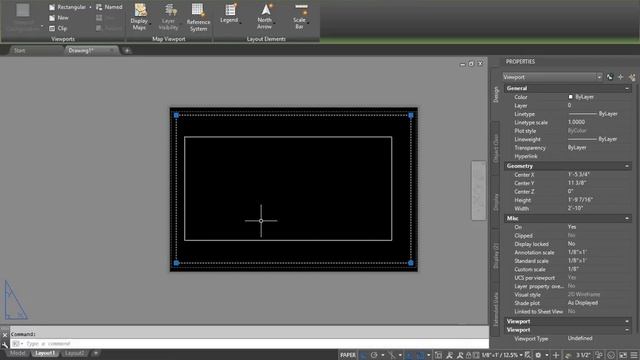Screen dimensions: 640x360
Task: Toggle PAPER space status button
Action: click(x=348, y=355)
